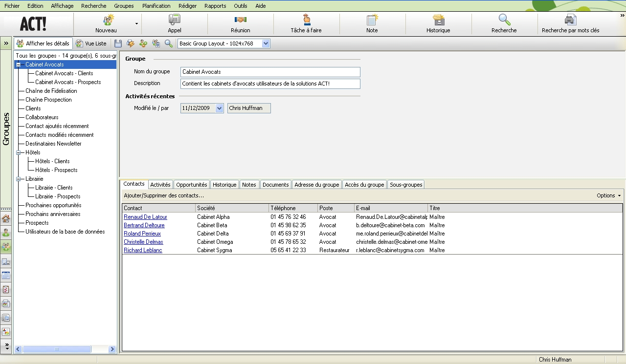626x364 pixels.
Task: Open the Modifié le date picker dropdown
Action: point(219,108)
